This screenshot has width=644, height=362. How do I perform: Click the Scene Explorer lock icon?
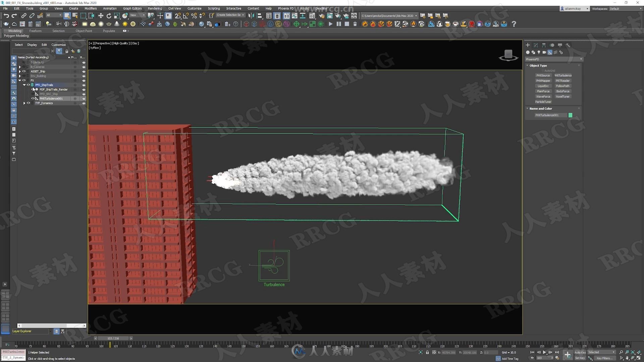pos(66,51)
